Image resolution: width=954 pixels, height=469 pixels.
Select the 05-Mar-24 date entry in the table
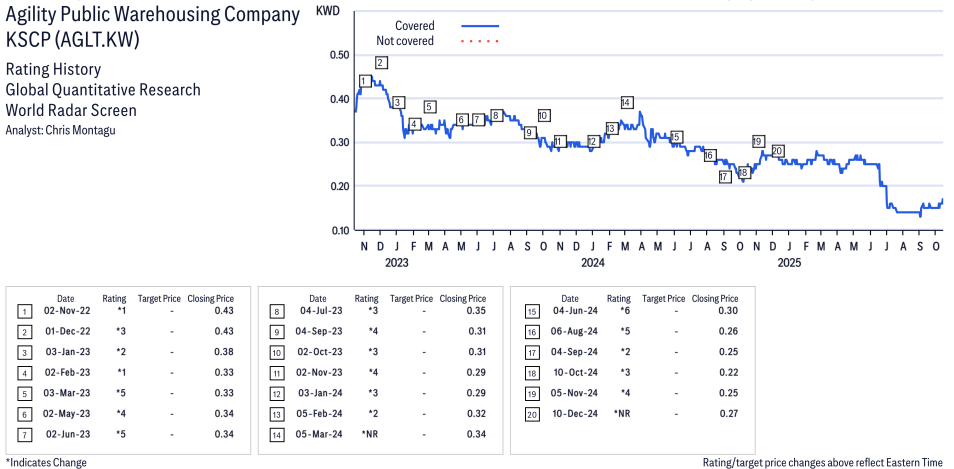tap(318, 434)
